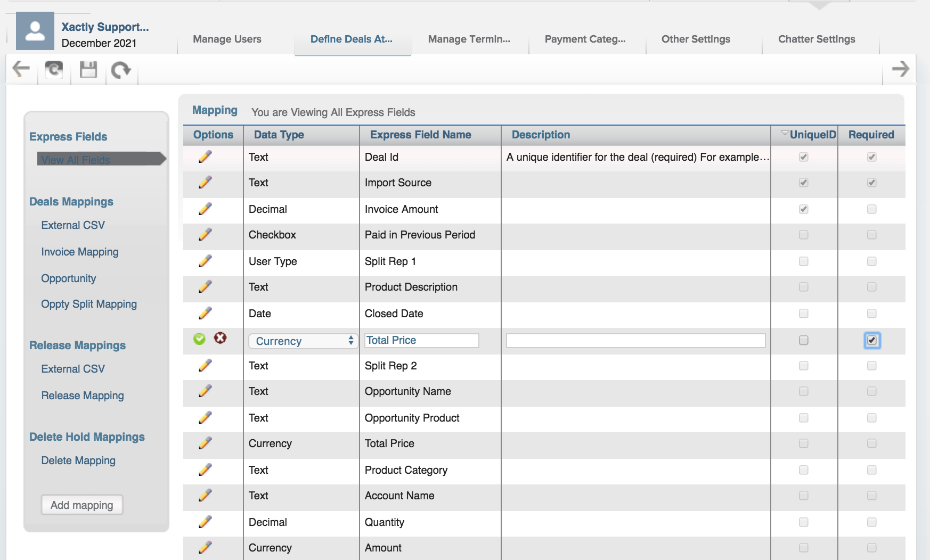Switch to the Manage Termin... tab
Image resolution: width=930 pixels, height=560 pixels.
click(x=469, y=39)
